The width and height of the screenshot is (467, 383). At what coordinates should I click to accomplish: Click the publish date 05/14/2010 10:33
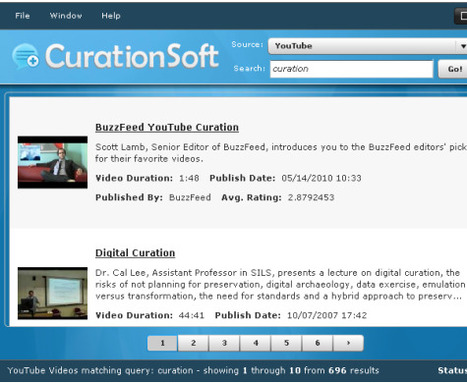tap(321, 178)
